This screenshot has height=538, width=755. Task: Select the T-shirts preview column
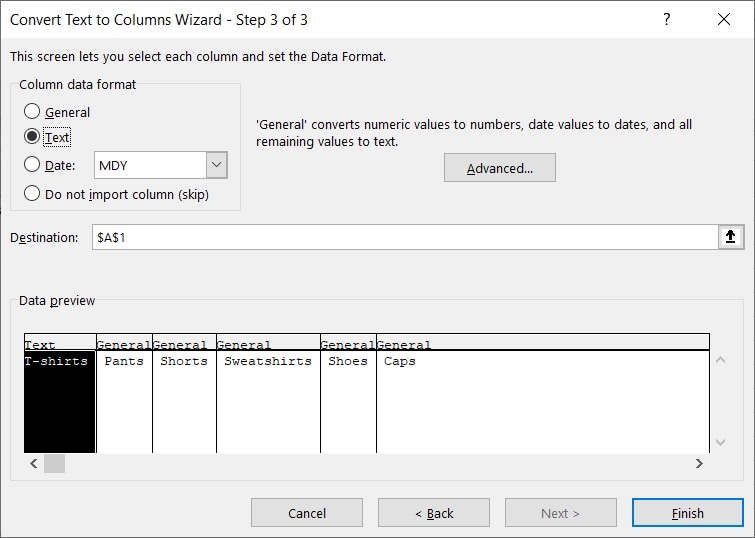pyautogui.click(x=60, y=402)
